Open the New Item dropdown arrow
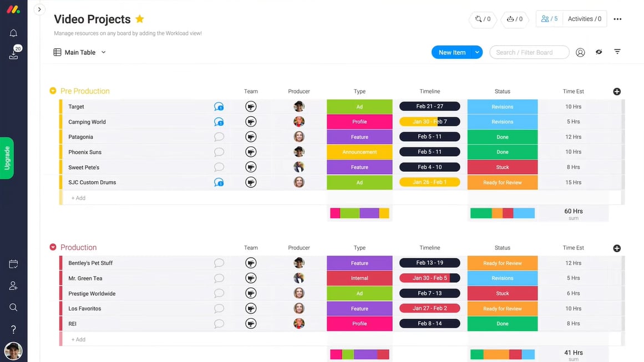 [x=476, y=52]
